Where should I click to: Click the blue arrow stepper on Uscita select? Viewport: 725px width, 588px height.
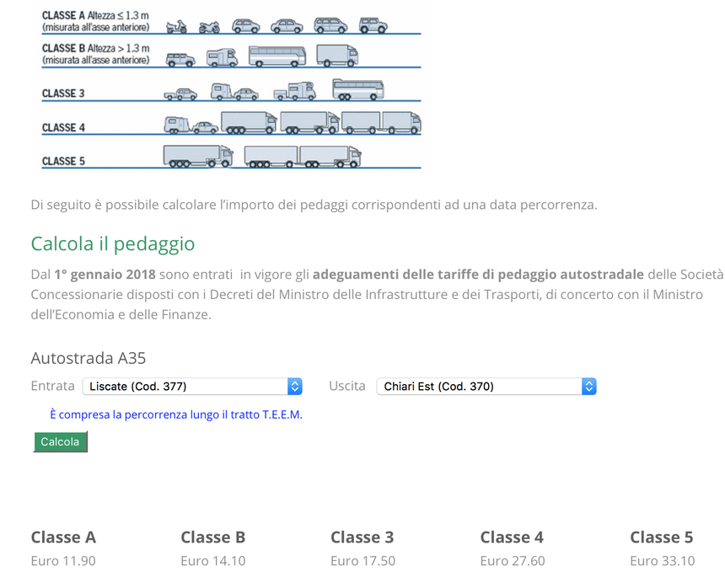click(x=589, y=387)
